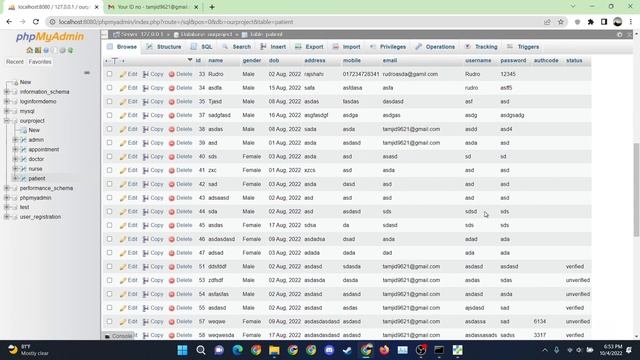640x360 pixels.
Task: Open Chrome's three-dot menu
Action: point(631,22)
